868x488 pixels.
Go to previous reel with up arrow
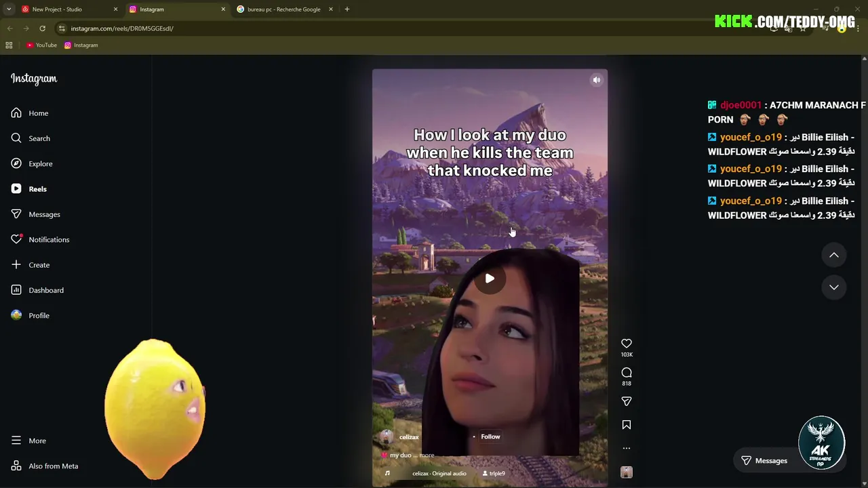point(834,256)
